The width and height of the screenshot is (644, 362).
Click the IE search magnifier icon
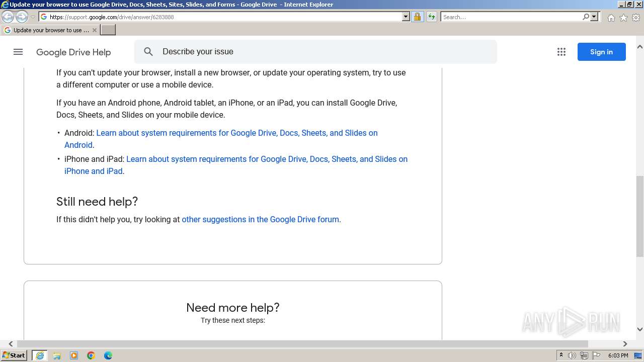tap(586, 17)
